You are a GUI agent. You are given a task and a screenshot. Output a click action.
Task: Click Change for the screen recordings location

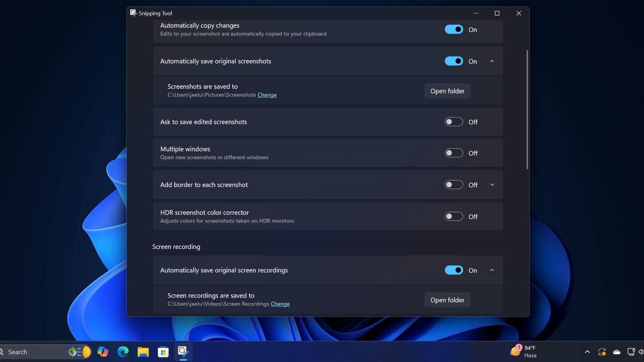coord(280,304)
